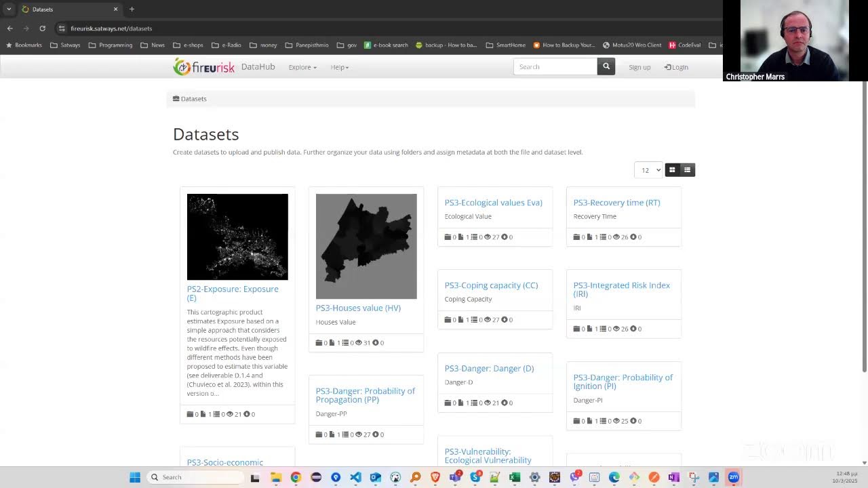Open the Windows Start menu
This screenshot has height=488, width=868.
[x=135, y=477]
